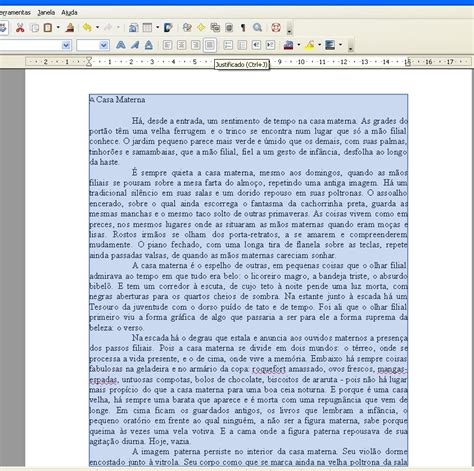Expand the font name dropdown
Image resolution: width=474 pixels, height=471 pixels.
click(66, 45)
